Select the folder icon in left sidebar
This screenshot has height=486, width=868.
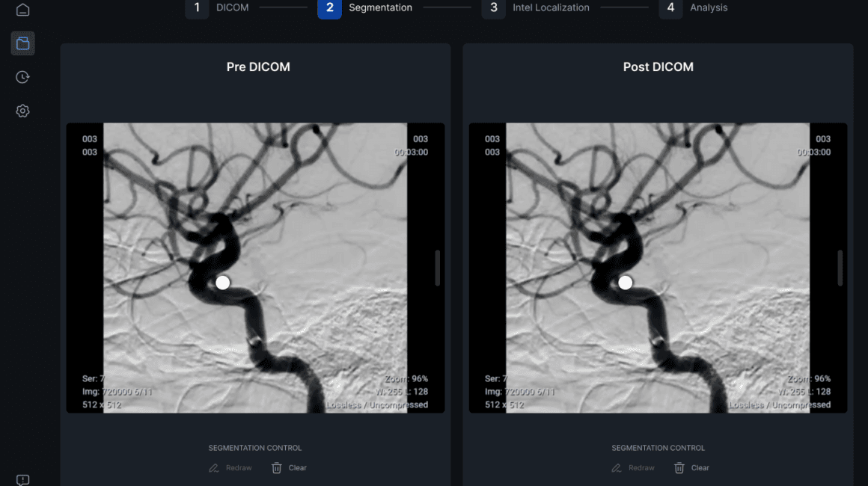point(22,43)
